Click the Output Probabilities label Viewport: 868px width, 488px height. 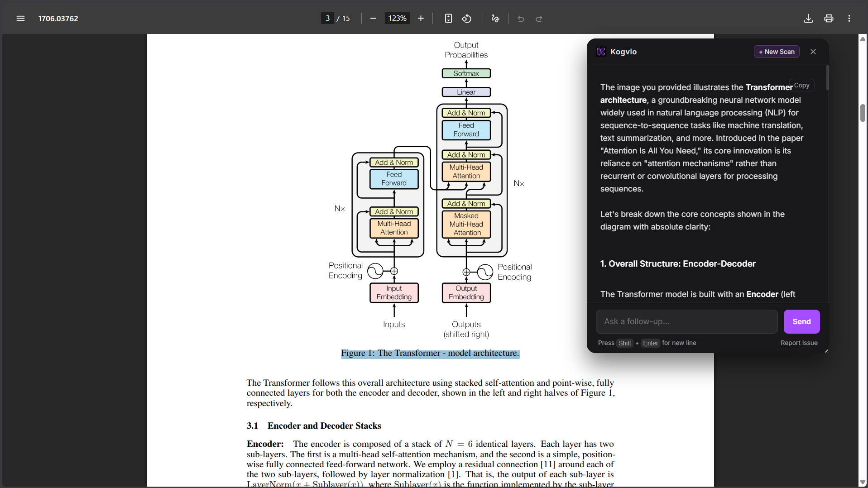466,50
